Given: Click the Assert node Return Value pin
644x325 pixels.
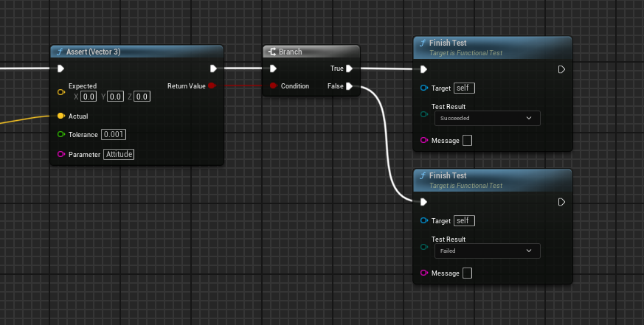Looking at the screenshot, I should (x=212, y=86).
